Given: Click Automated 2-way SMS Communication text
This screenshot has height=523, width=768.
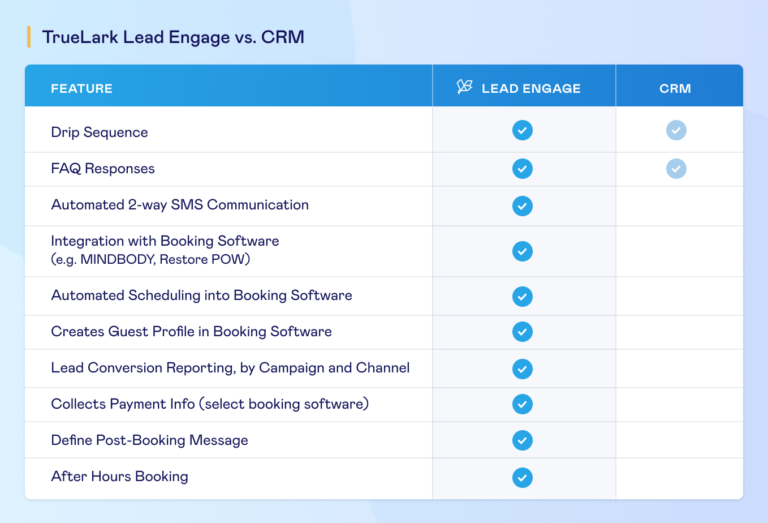Looking at the screenshot, I should coord(180,205).
